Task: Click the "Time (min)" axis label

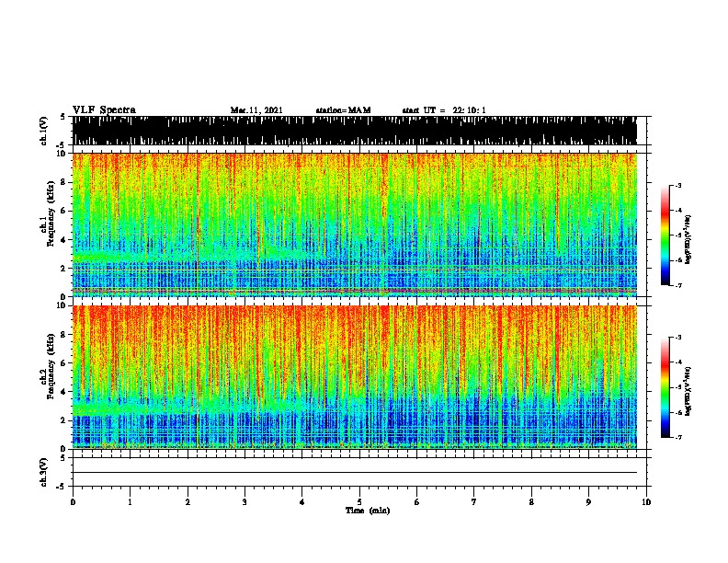Action: (x=368, y=511)
